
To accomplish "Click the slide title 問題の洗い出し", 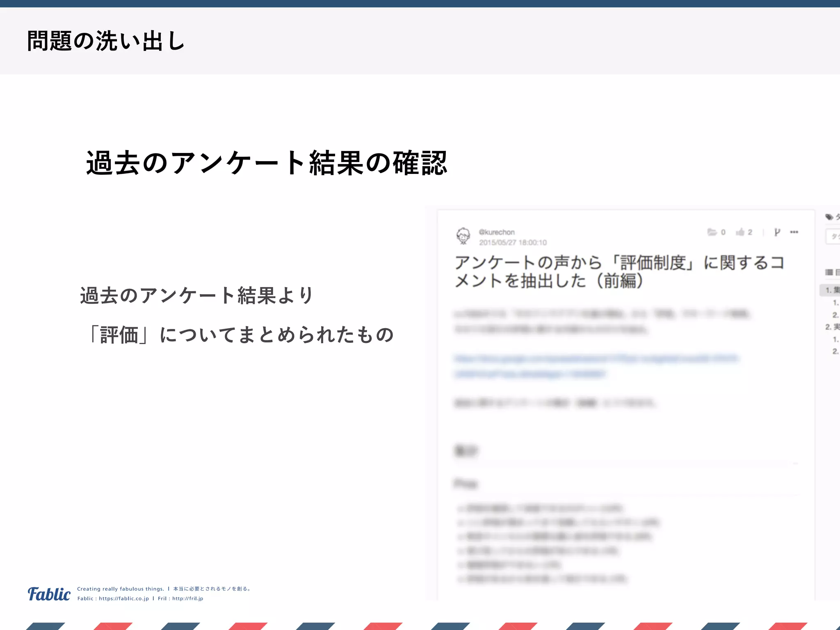I will pos(106,41).
